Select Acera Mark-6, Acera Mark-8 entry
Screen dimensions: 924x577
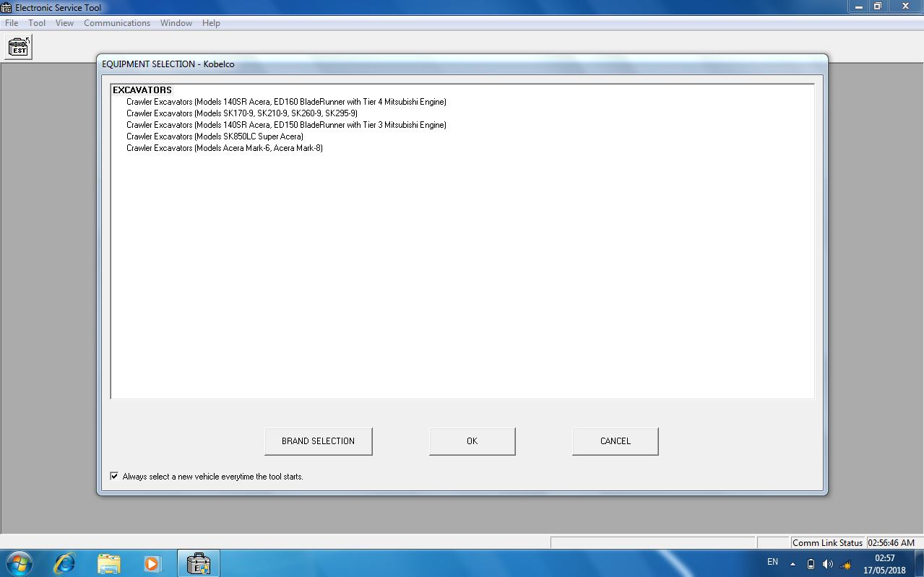pos(225,148)
